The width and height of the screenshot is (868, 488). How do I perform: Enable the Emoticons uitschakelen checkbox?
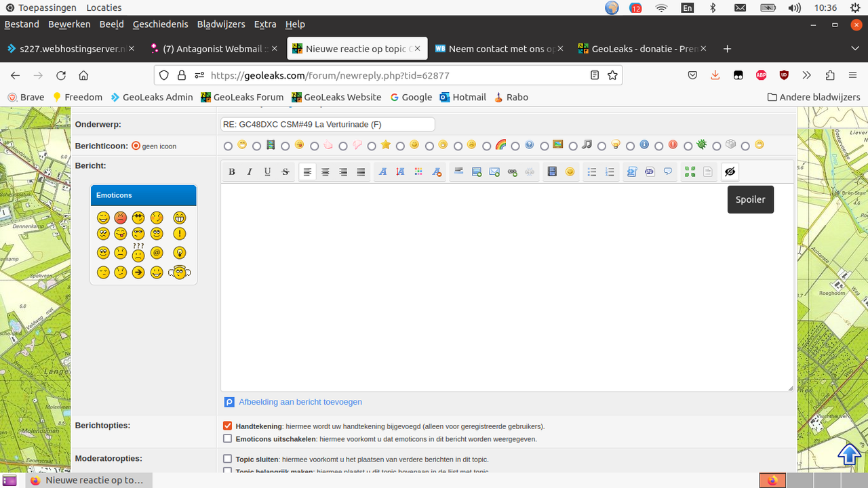(x=228, y=439)
